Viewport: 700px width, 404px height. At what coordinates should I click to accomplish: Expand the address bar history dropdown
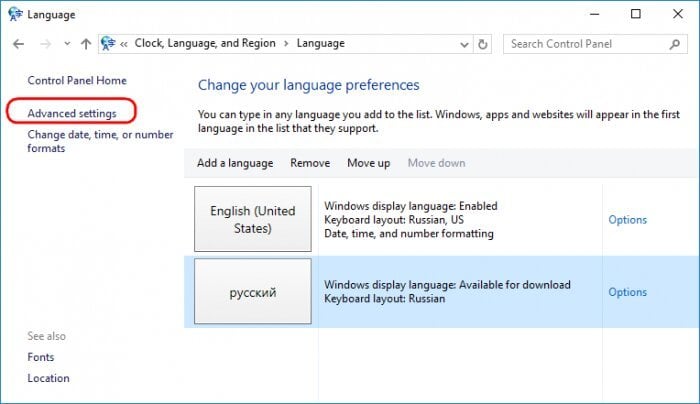(x=464, y=44)
